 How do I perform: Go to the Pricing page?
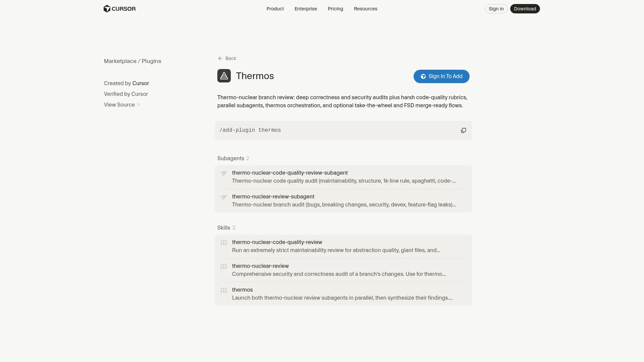[335, 9]
